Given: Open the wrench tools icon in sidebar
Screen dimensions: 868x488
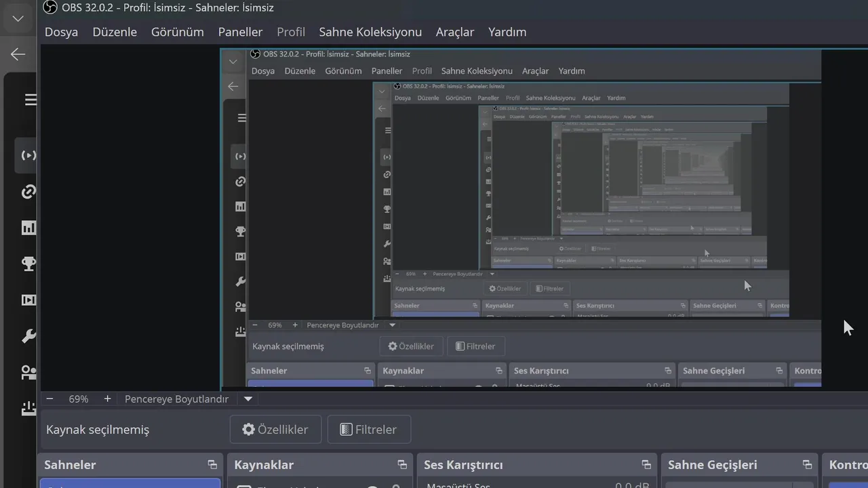Looking at the screenshot, I should [28, 336].
